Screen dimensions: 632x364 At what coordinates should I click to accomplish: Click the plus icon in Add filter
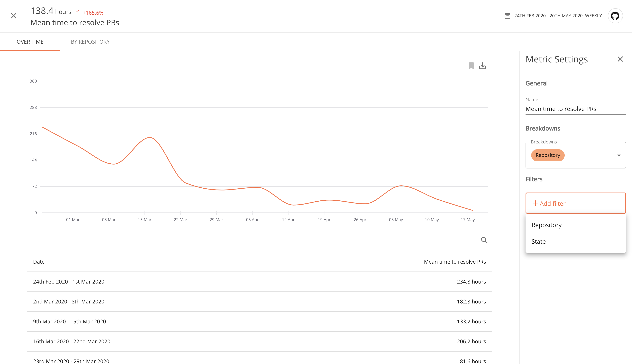(535, 203)
